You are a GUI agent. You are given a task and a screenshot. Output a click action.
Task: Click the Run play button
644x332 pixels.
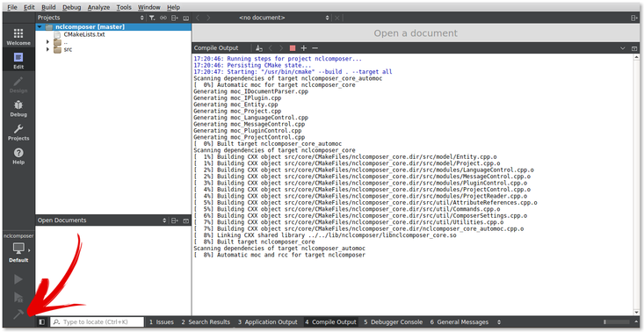tap(18, 279)
